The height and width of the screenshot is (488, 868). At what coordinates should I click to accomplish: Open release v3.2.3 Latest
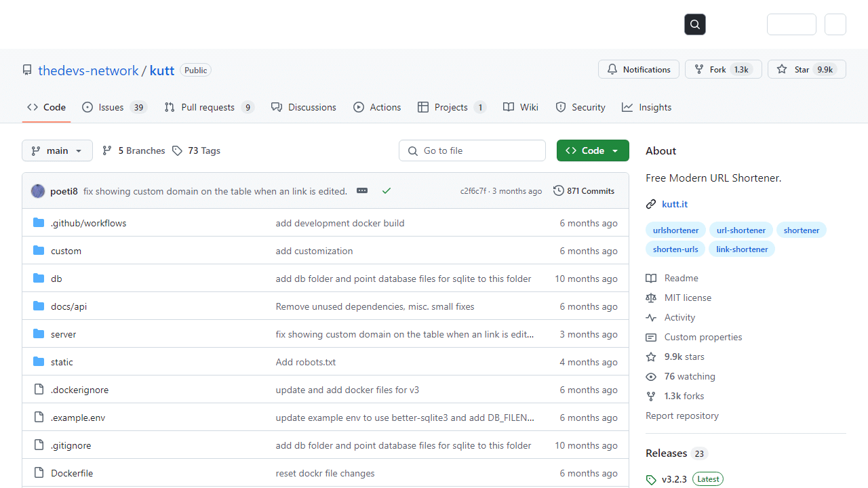pos(685,479)
